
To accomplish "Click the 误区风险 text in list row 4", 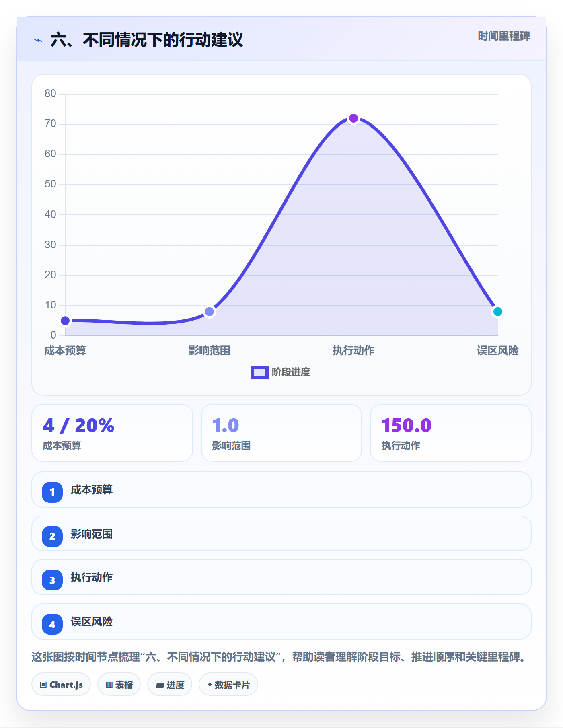I will pyautogui.click(x=92, y=622).
